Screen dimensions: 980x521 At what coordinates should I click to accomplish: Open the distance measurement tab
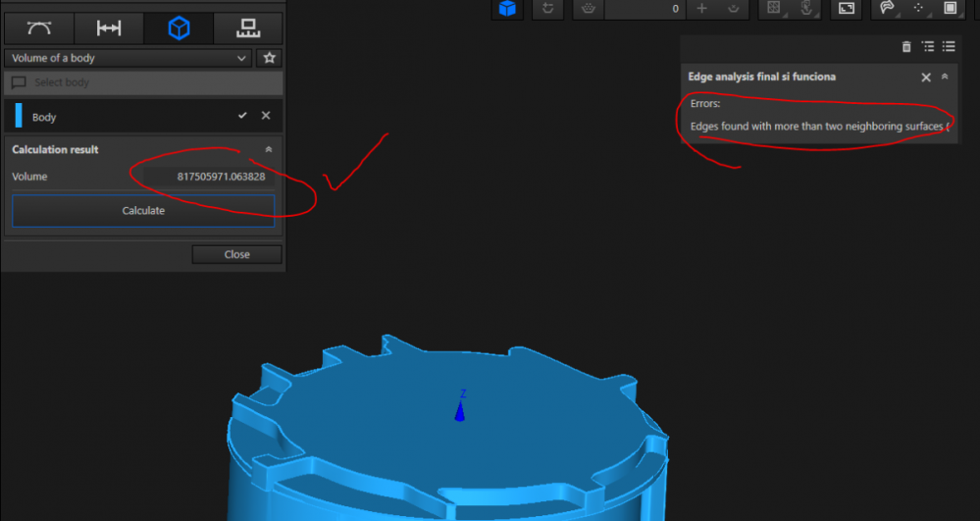(108, 28)
